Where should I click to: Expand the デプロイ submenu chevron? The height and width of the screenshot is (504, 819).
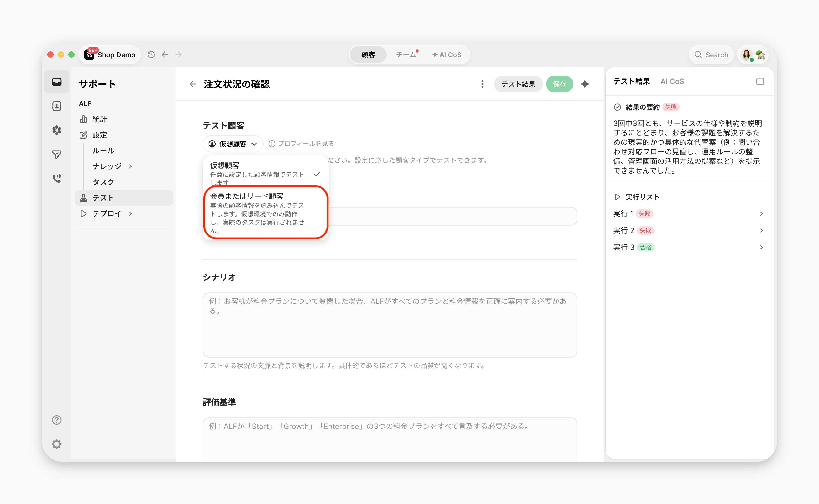click(130, 214)
